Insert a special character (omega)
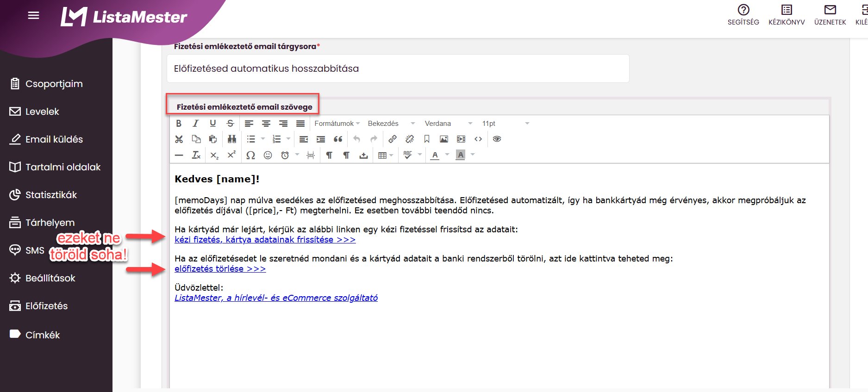The image size is (868, 392). pyautogui.click(x=250, y=155)
